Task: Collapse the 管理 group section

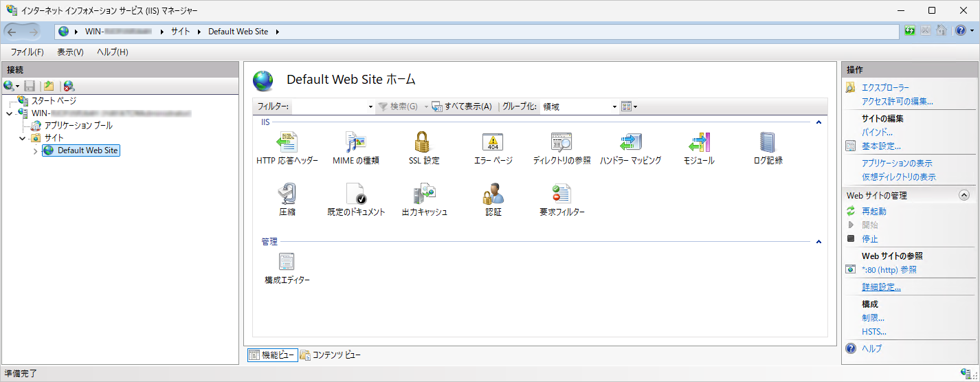Action: pyautogui.click(x=818, y=242)
